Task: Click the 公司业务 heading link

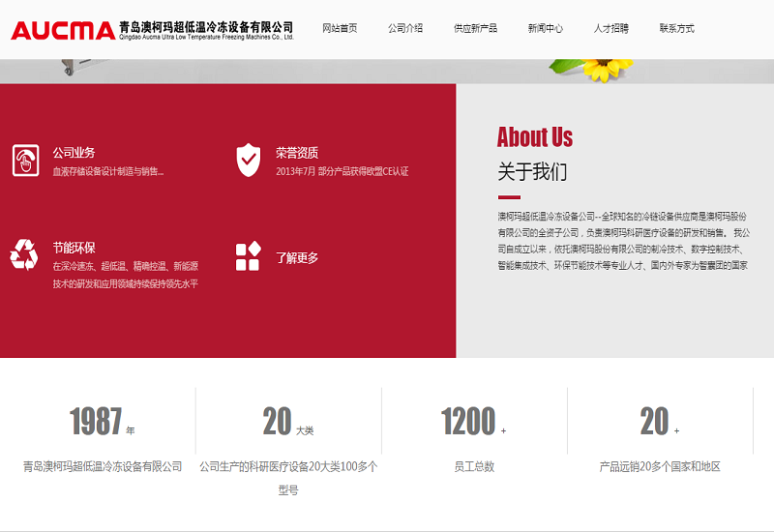Action: tap(74, 153)
